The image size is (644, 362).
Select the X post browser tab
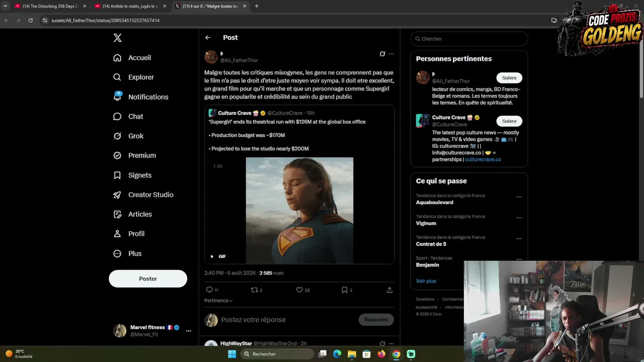tap(210, 6)
